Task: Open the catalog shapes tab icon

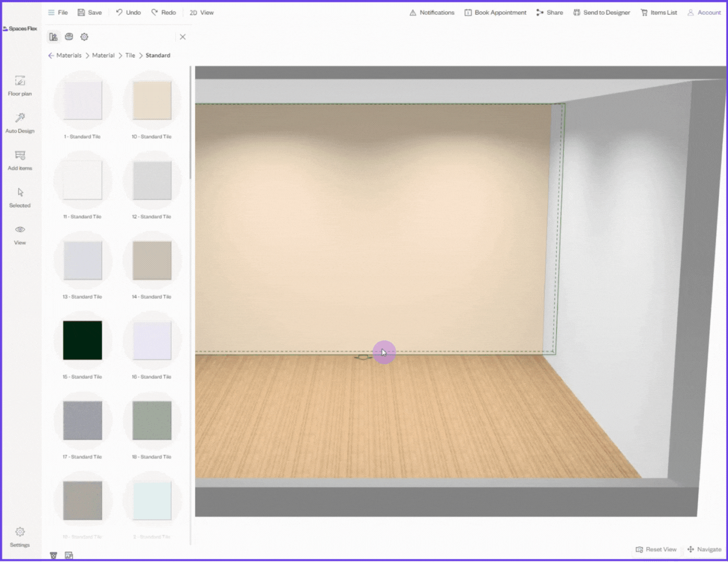Action: pyautogui.click(x=53, y=37)
